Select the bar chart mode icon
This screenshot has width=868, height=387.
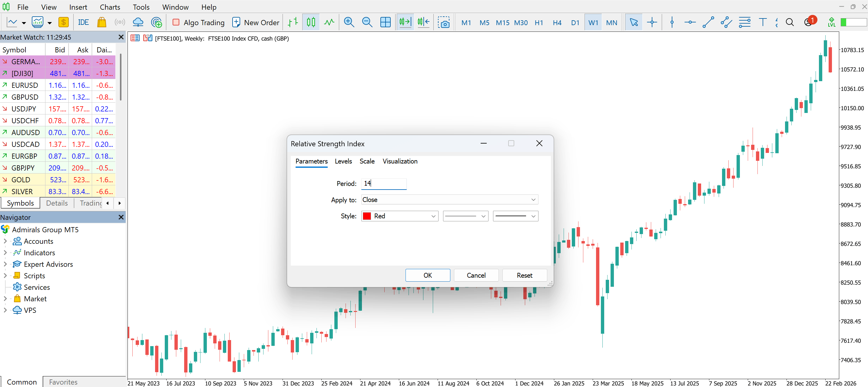[293, 23]
